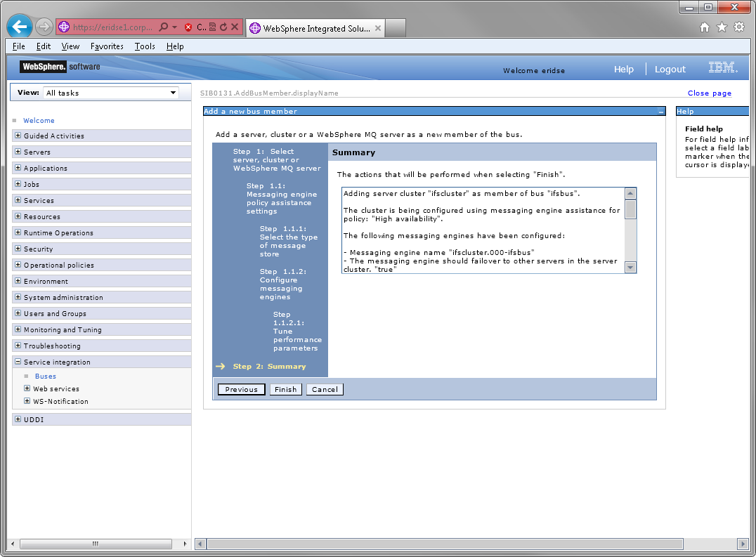Viewport: 756px width, 557px height.
Task: Open the Tools menu
Action: click(145, 46)
